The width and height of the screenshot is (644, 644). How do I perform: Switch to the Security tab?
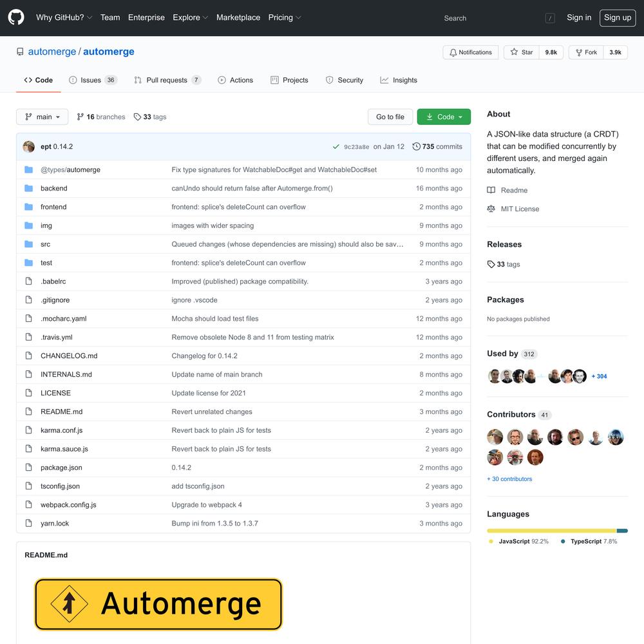pos(344,80)
